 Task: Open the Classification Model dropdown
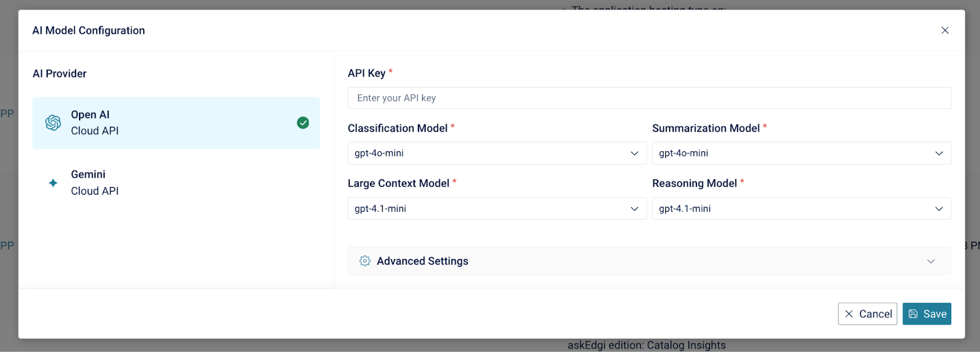pyautogui.click(x=496, y=153)
